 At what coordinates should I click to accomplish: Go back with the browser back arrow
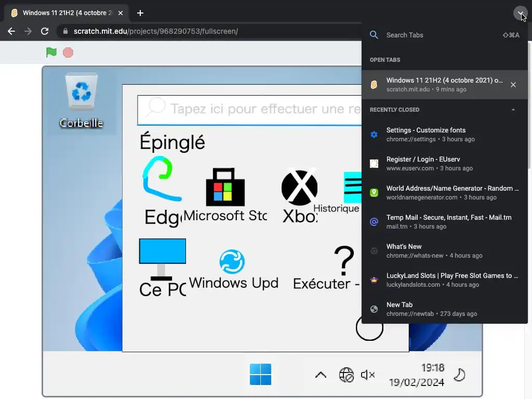tap(11, 31)
